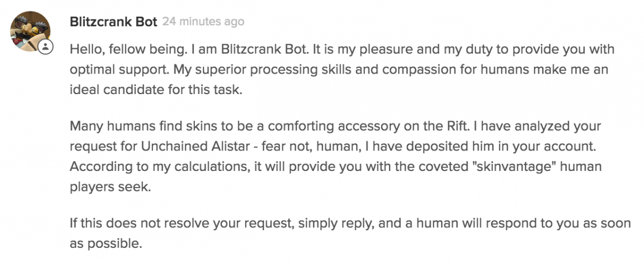The width and height of the screenshot is (644, 265).
Task: Click the "24 minutes ago" timestamp
Action: click(203, 22)
